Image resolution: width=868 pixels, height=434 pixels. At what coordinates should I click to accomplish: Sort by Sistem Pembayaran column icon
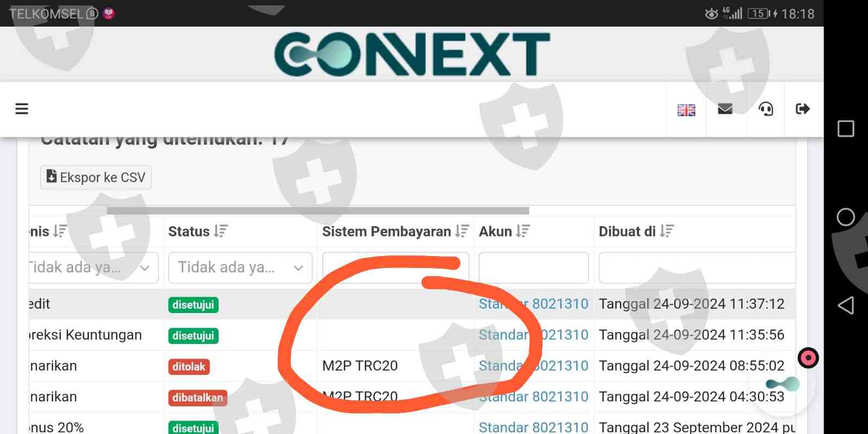tap(462, 231)
